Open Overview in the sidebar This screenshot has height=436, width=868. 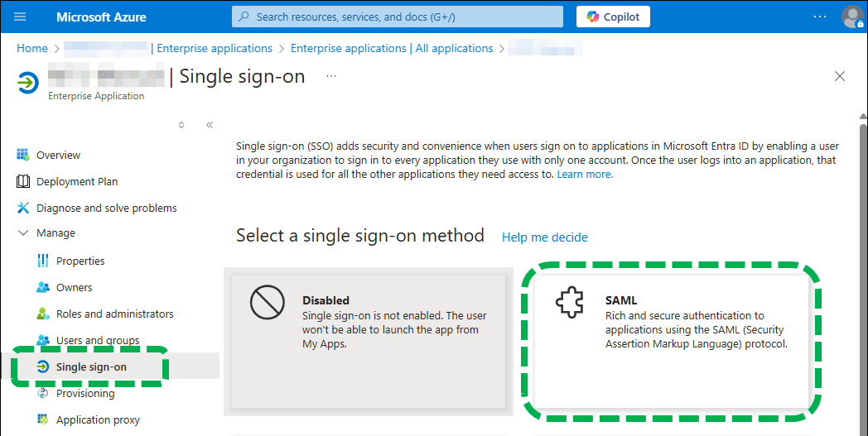point(58,155)
